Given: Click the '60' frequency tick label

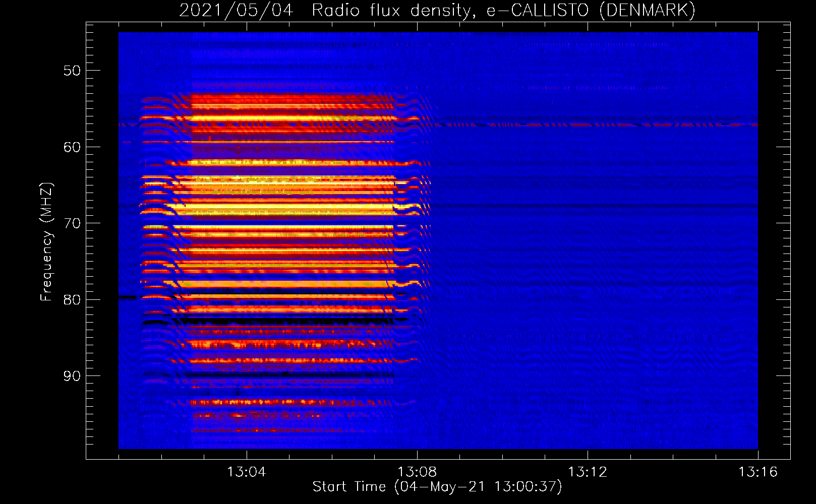Looking at the screenshot, I should click(72, 147).
